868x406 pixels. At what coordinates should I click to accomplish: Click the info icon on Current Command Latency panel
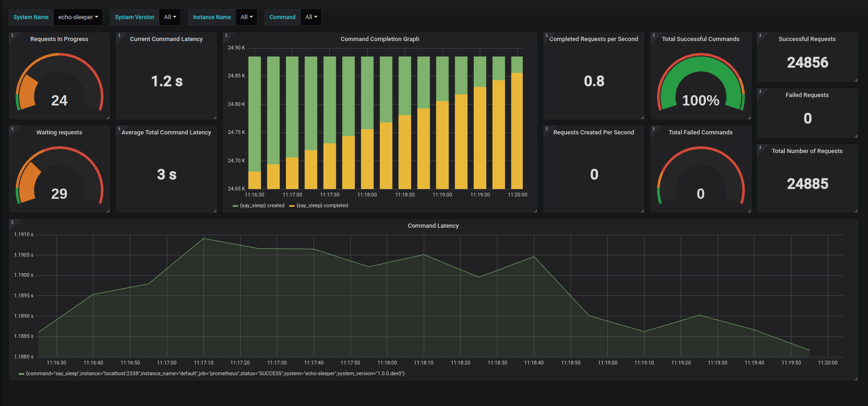click(119, 35)
